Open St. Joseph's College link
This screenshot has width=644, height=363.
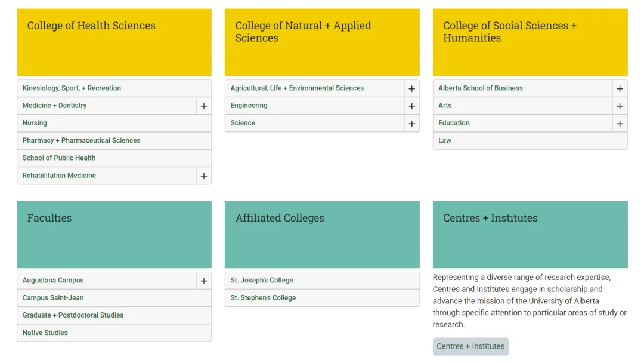coord(262,281)
